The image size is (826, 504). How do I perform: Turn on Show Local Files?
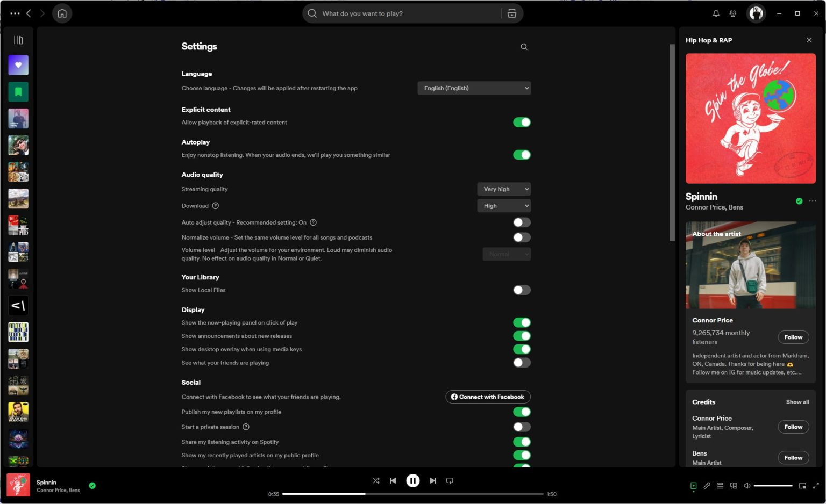point(522,290)
